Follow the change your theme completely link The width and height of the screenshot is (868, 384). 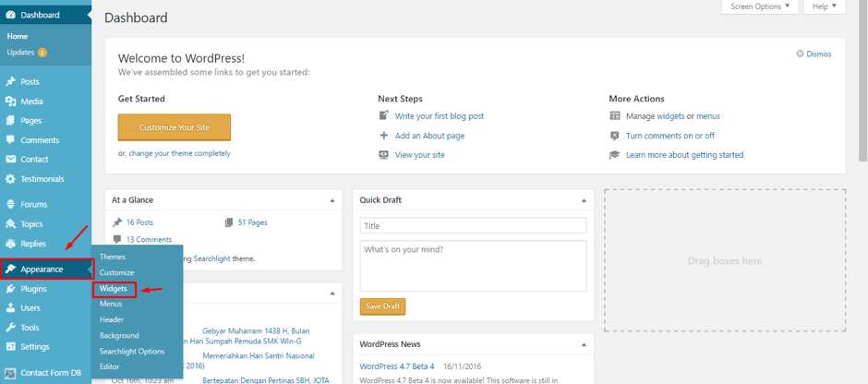(179, 153)
